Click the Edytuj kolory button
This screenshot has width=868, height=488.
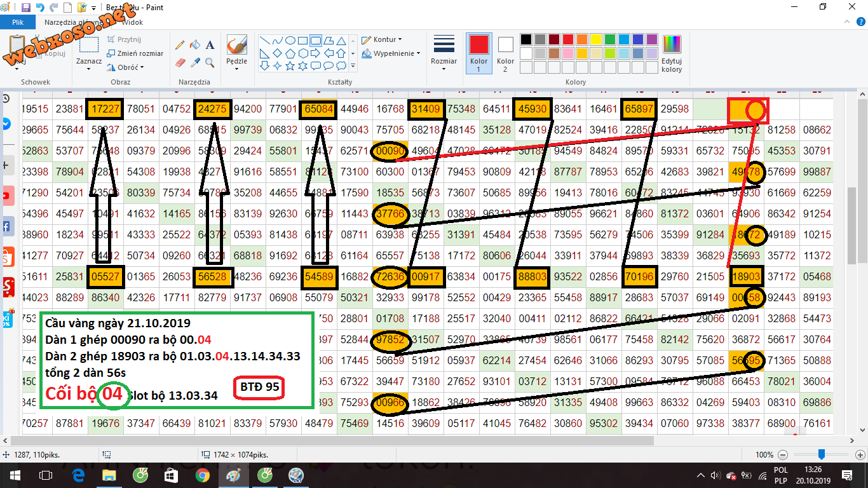(672, 53)
